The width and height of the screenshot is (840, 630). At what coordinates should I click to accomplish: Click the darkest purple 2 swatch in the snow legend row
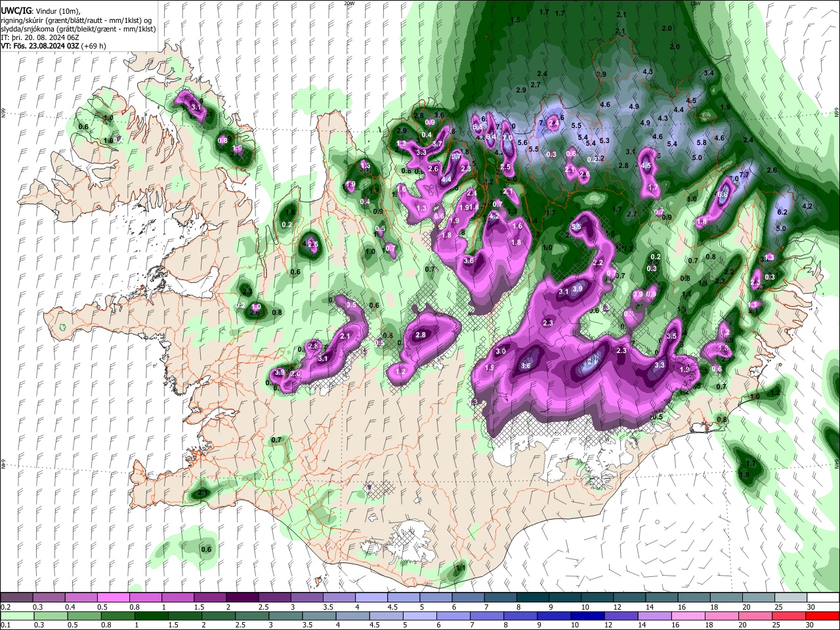click(x=241, y=598)
